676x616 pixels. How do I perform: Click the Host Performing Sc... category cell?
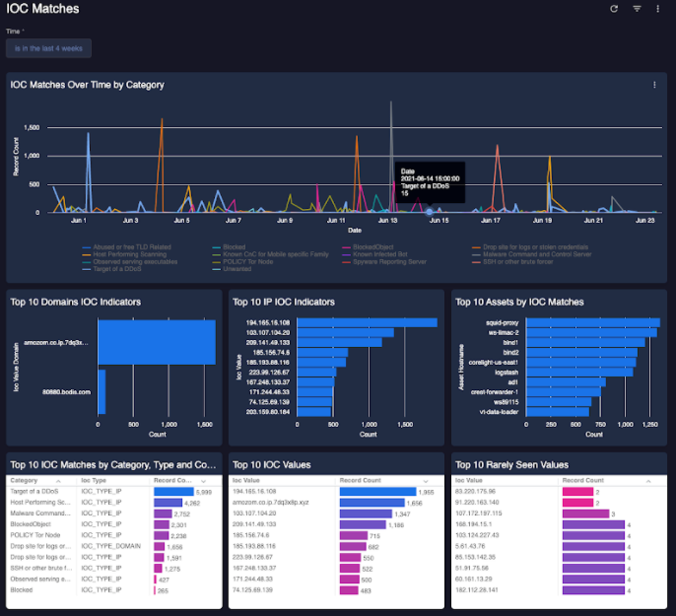pyautogui.click(x=40, y=503)
